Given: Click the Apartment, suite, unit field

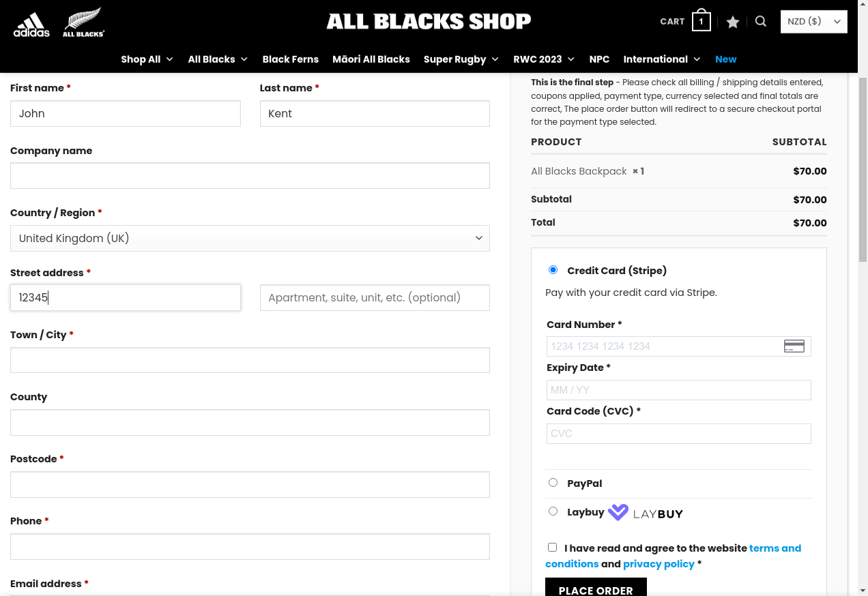Looking at the screenshot, I should click(x=375, y=297).
